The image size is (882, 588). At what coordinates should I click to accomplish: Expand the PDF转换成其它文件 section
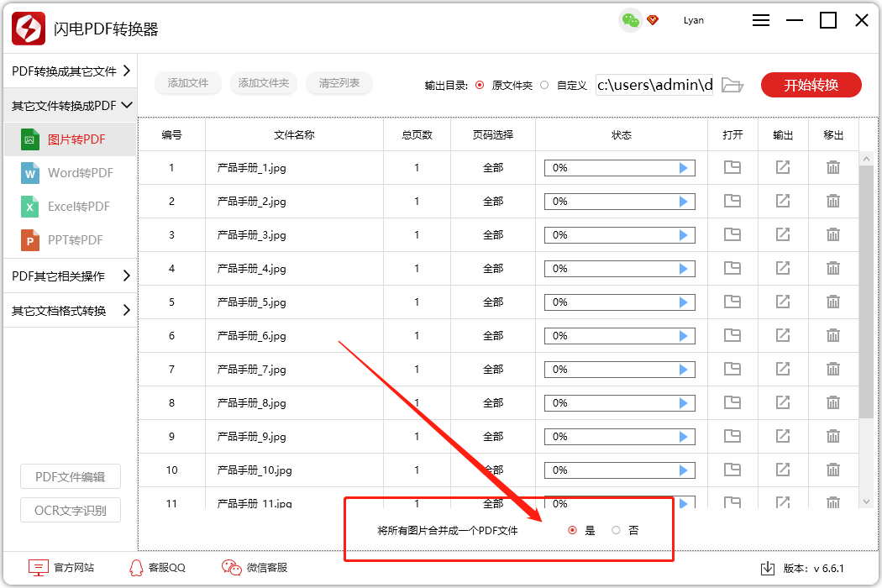click(69, 71)
